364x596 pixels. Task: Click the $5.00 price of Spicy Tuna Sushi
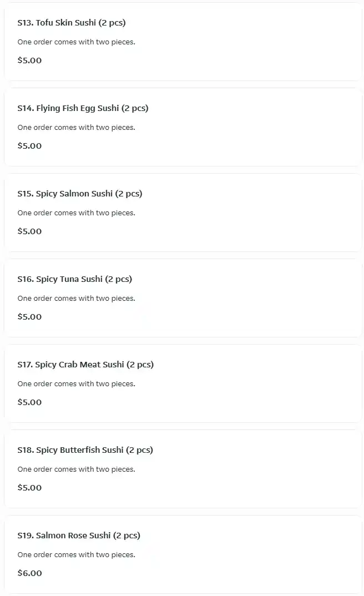click(29, 316)
